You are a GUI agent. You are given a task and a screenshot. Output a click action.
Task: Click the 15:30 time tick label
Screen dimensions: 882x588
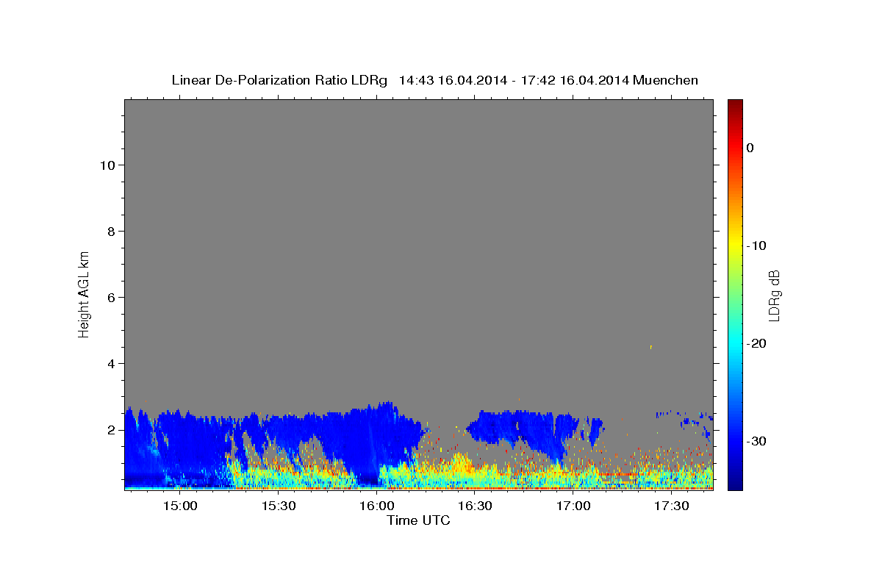click(x=278, y=506)
